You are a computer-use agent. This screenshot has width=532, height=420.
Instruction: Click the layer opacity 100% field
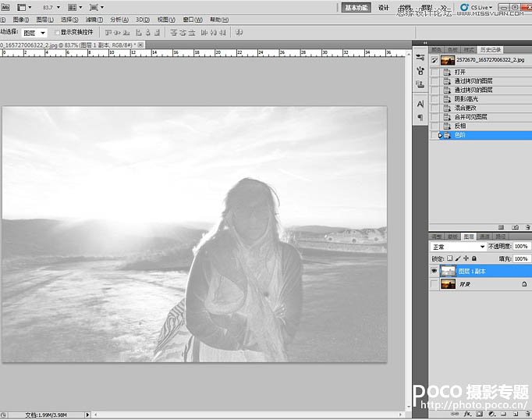(521, 247)
